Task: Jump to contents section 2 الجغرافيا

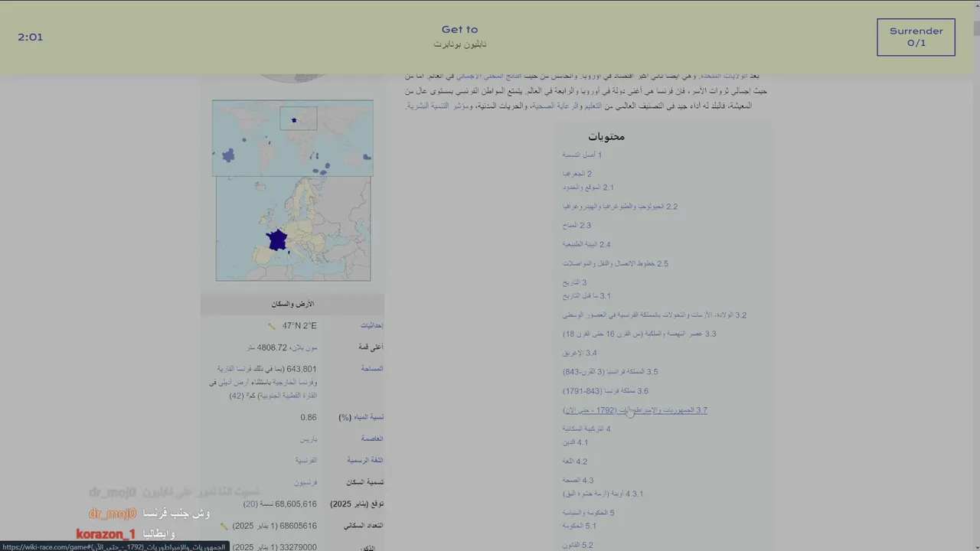Action: [x=577, y=174]
